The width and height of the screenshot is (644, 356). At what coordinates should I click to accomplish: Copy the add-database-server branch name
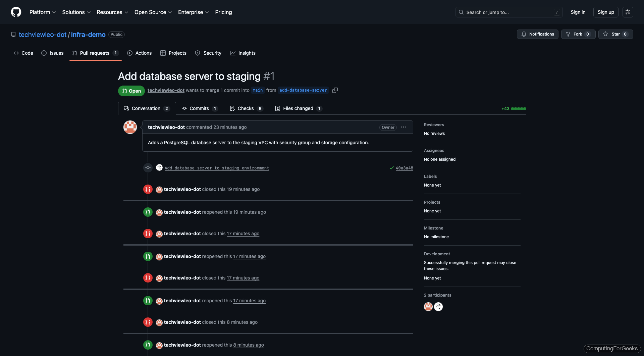[335, 90]
